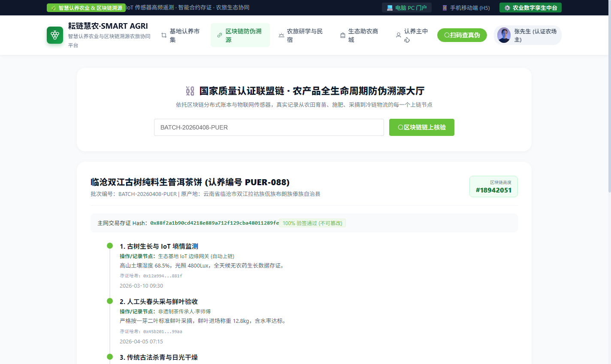Navigate to 认养主中心
The width and height of the screenshot is (611, 364).
412,35
